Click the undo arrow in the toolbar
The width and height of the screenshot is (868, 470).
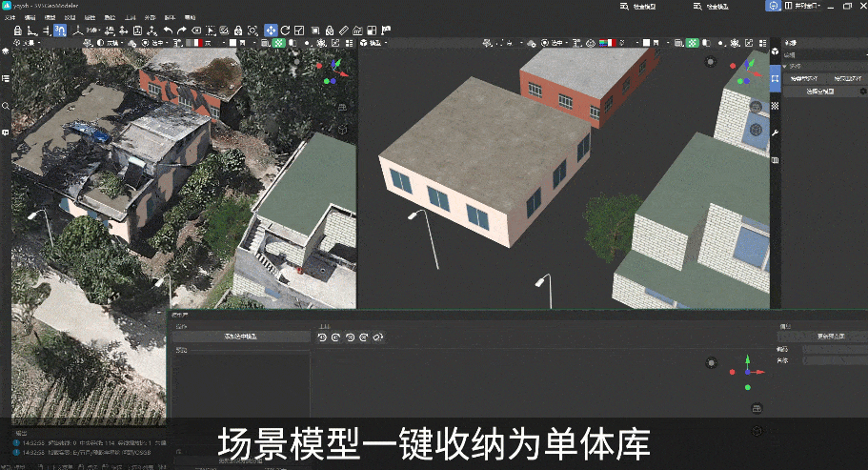click(x=168, y=31)
